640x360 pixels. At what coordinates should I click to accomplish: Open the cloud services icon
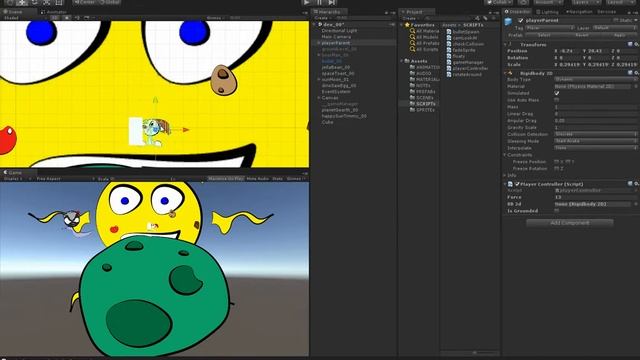tap(523, 2)
